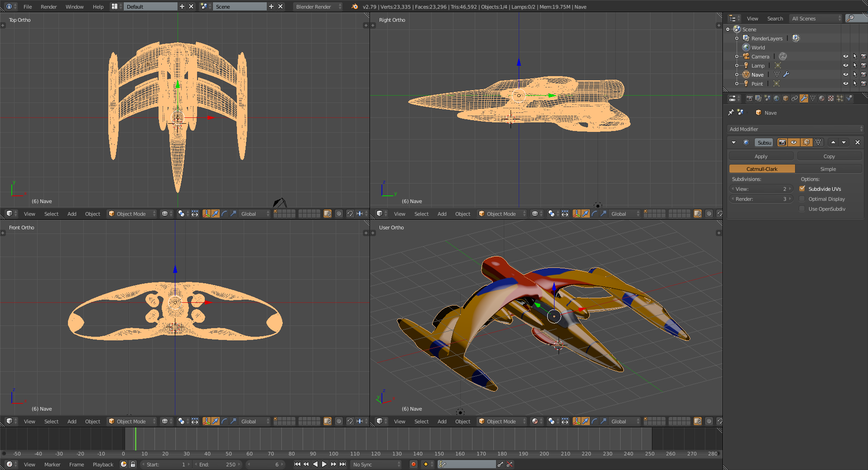868x470 pixels.
Task: Collapse the Scene tree in outliner
Action: [728, 29]
